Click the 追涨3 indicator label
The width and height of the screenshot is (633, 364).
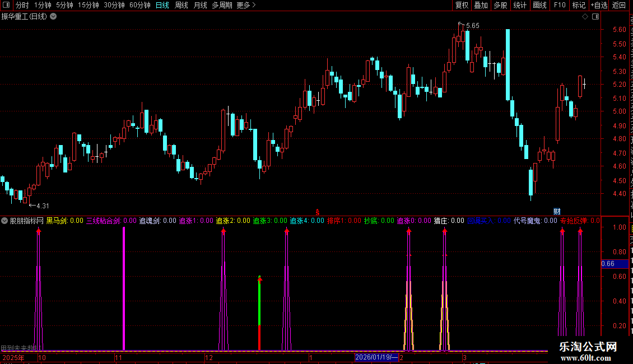point(270,221)
